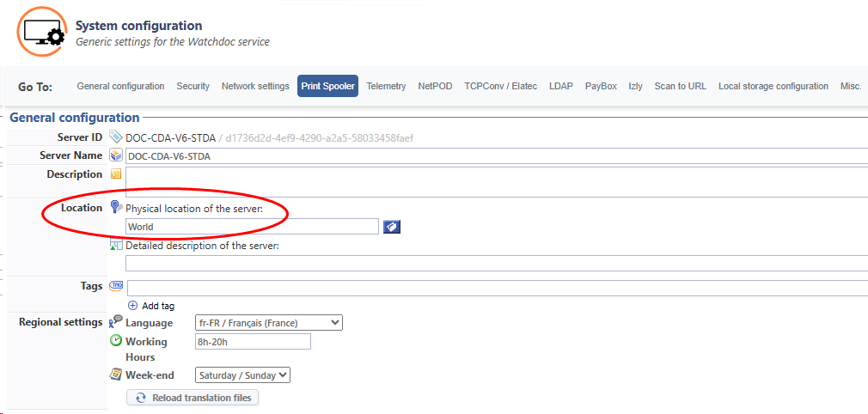Switch to the LDAP section
The height and width of the screenshot is (414, 868).
pos(561,86)
